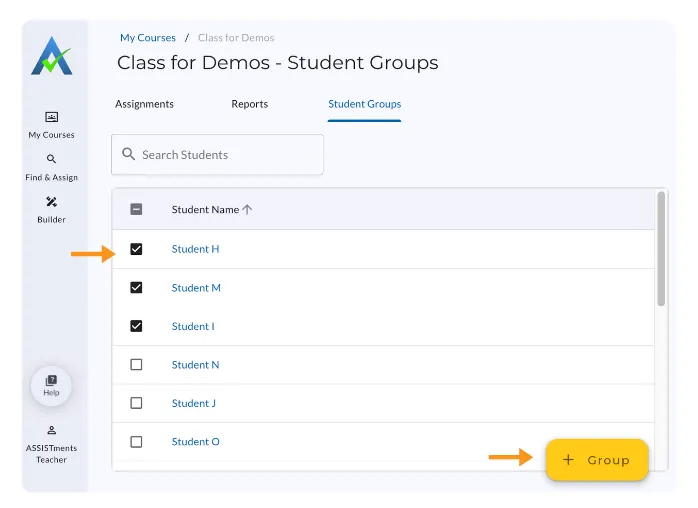Image resolution: width=698 pixels, height=508 pixels.
Task: Focus the Search Students input field
Action: (x=217, y=154)
